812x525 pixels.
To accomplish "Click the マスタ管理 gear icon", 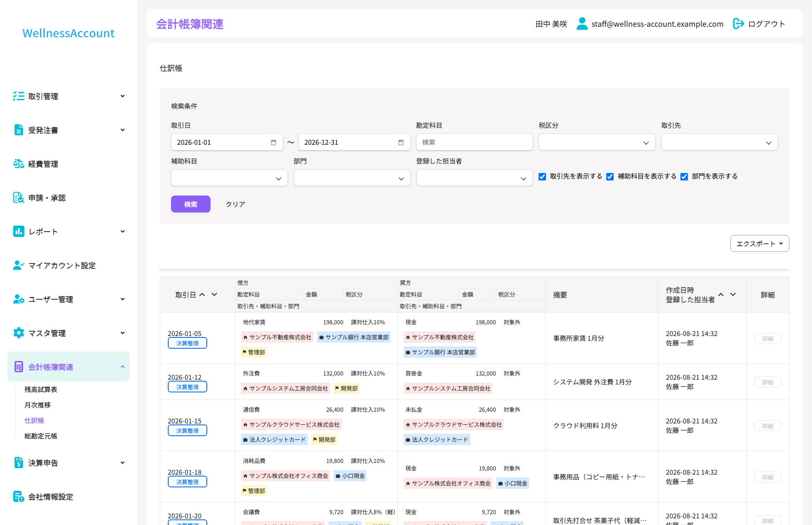I will click(19, 333).
